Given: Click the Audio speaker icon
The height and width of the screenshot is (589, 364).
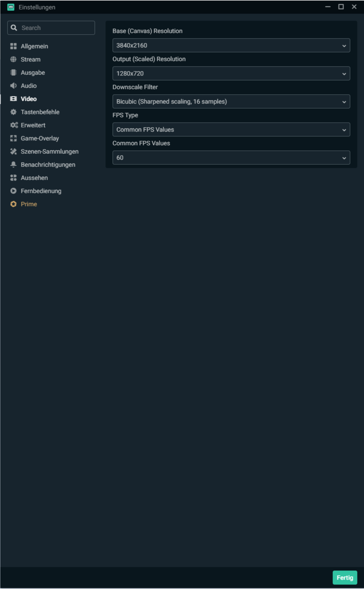Looking at the screenshot, I should click(x=13, y=86).
